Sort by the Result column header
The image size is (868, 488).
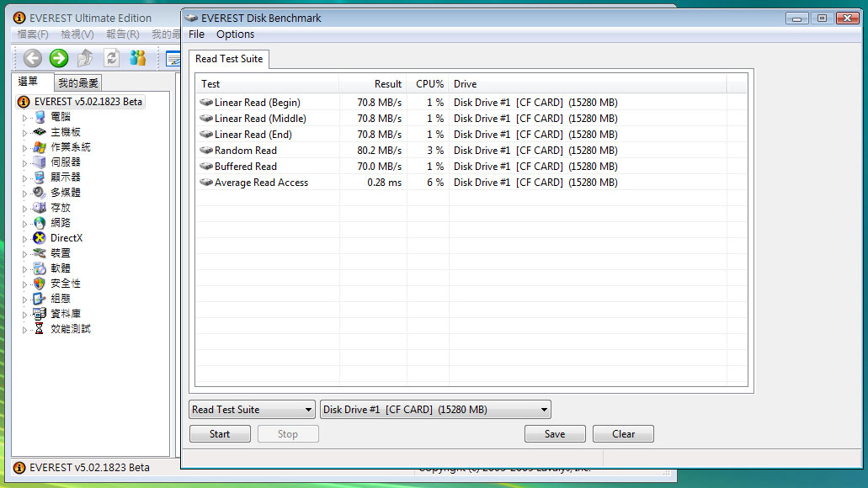coord(373,84)
